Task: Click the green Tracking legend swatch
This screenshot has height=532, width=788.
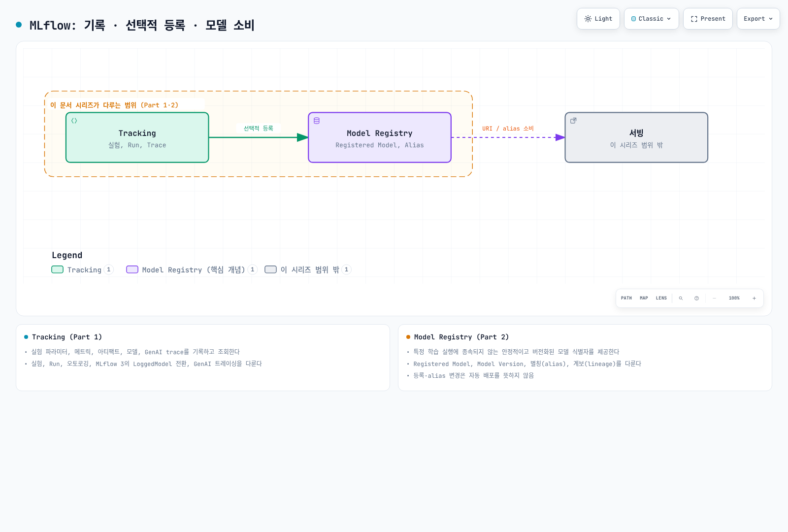Action: [x=58, y=269]
